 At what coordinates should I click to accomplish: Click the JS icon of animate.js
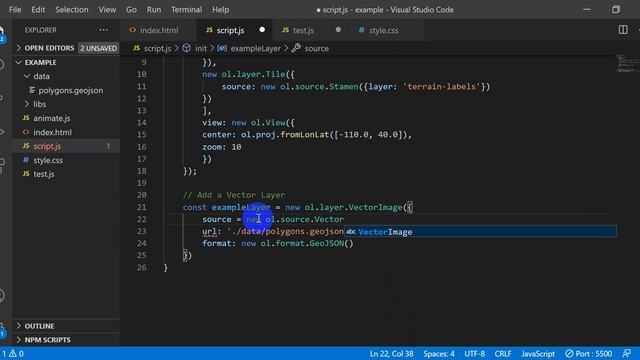[26, 118]
